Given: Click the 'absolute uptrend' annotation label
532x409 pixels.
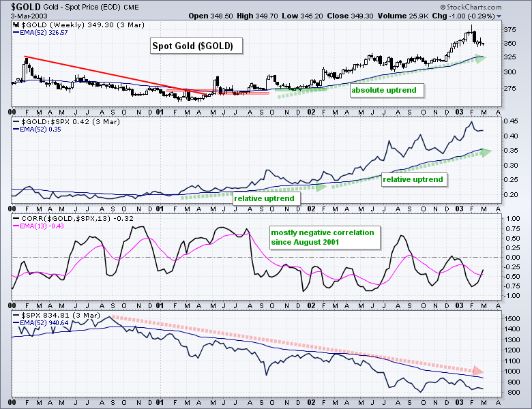Looking at the screenshot, I should (387, 90).
